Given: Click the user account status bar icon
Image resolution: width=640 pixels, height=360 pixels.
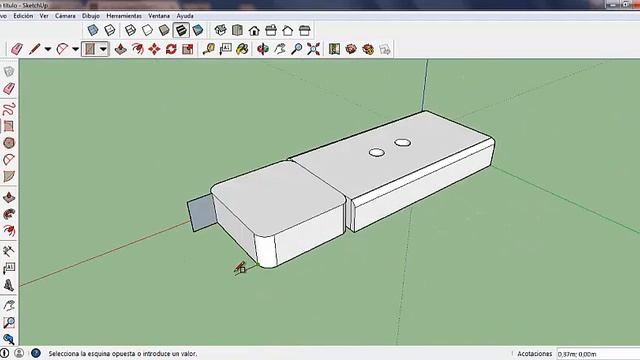Looking at the screenshot, I should tap(19, 353).
